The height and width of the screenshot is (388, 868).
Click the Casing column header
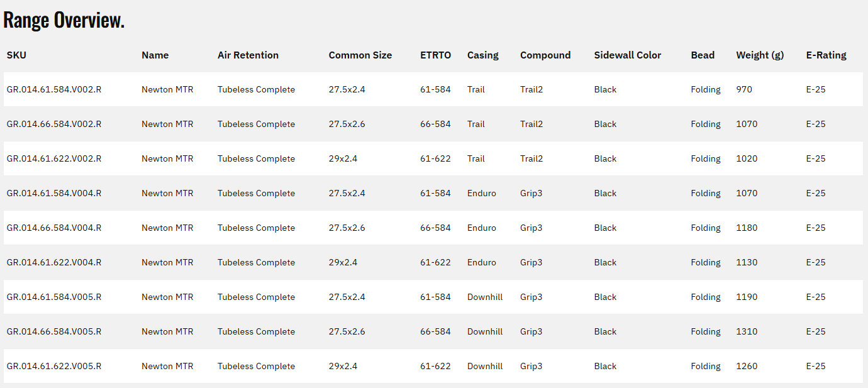[482, 55]
